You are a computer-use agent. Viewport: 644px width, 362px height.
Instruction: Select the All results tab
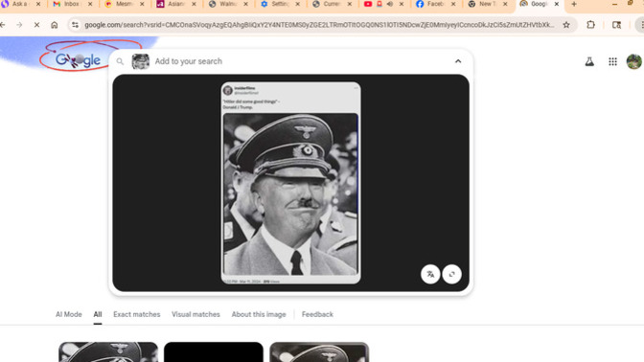98,314
